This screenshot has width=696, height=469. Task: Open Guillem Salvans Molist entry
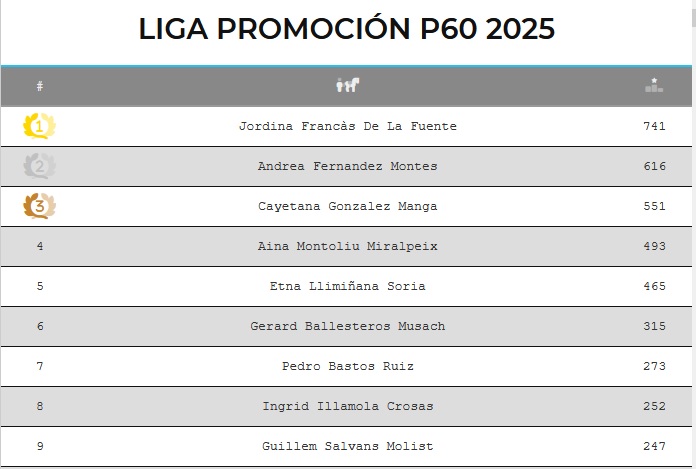click(x=347, y=446)
